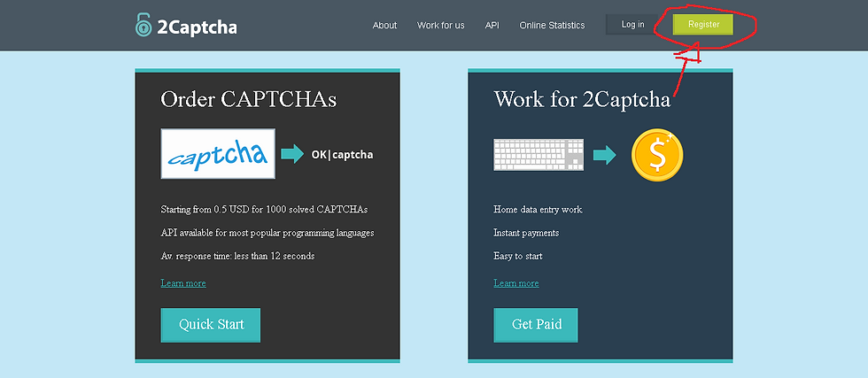The height and width of the screenshot is (378, 868).
Task: Click the OK|captcha result text
Action: [342, 155]
